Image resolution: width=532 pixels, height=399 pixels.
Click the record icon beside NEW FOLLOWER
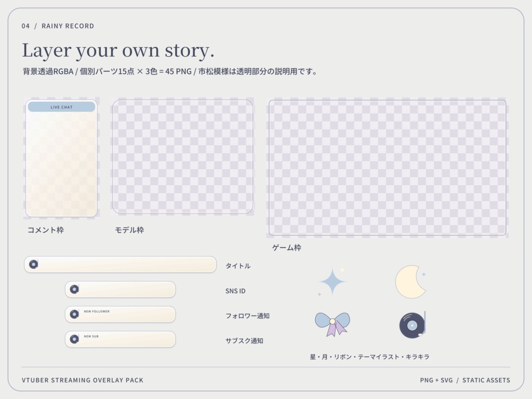[x=74, y=314]
